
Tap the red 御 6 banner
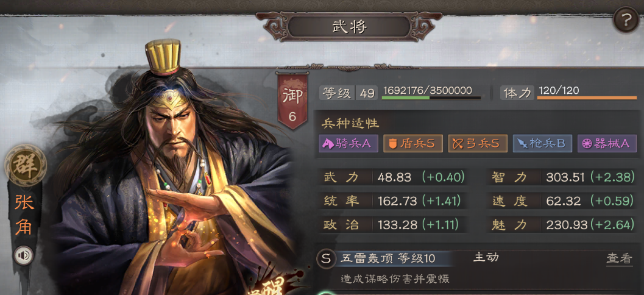(x=292, y=101)
